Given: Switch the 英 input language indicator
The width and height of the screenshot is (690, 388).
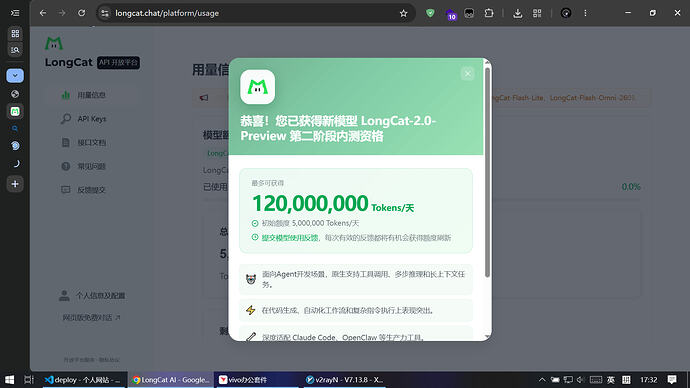Looking at the screenshot, I should pyautogui.click(x=611, y=380).
